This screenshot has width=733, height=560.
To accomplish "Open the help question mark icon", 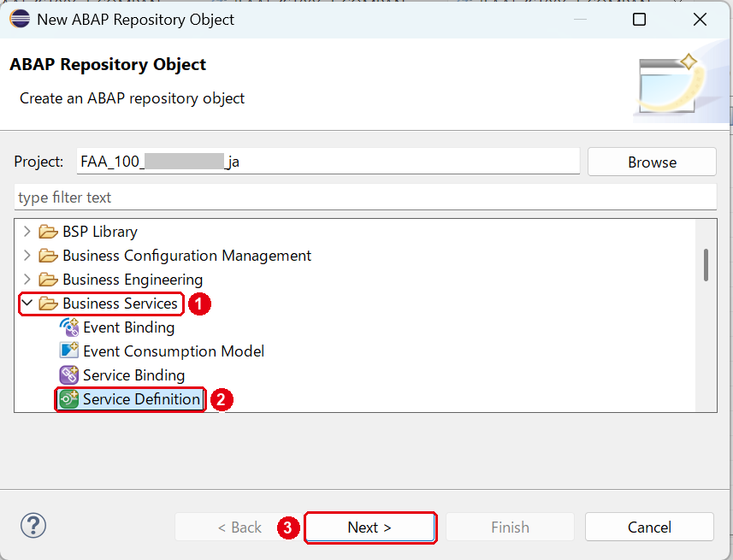I will 33,526.
